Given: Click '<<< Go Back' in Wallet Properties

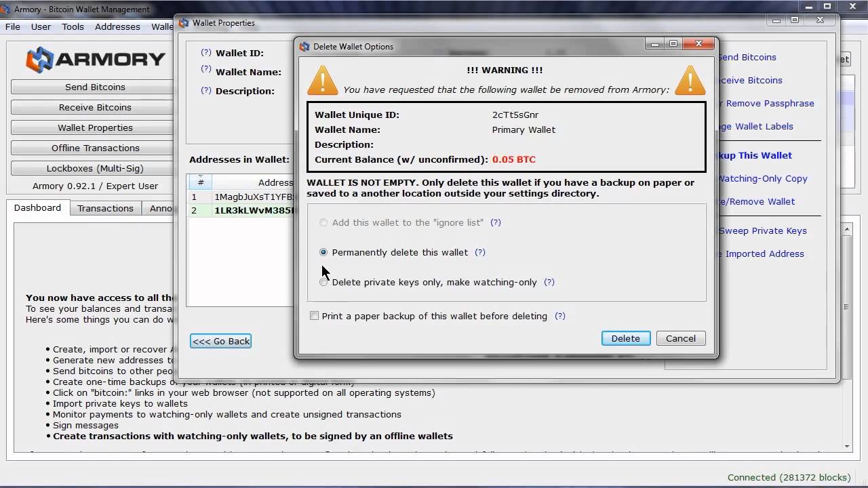Looking at the screenshot, I should tap(221, 341).
